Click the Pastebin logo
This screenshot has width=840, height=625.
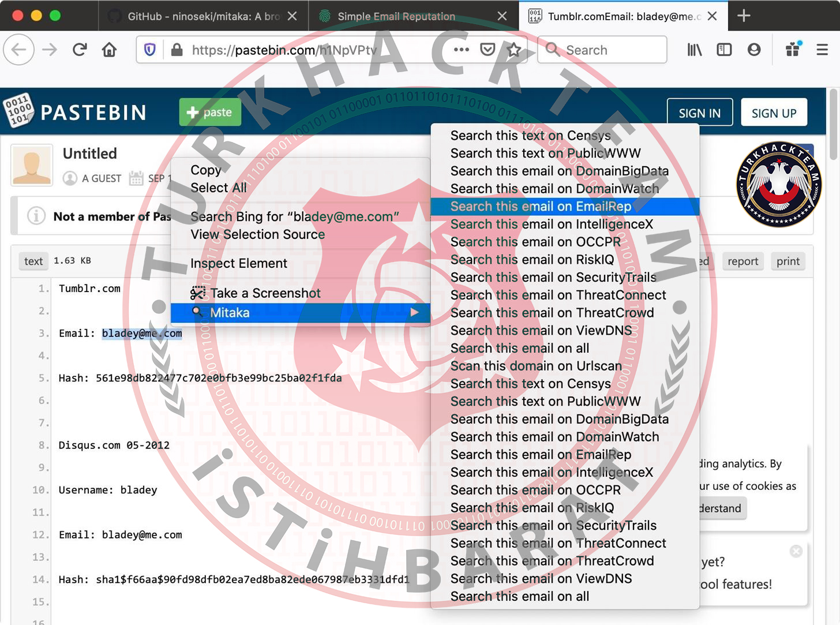click(x=75, y=111)
